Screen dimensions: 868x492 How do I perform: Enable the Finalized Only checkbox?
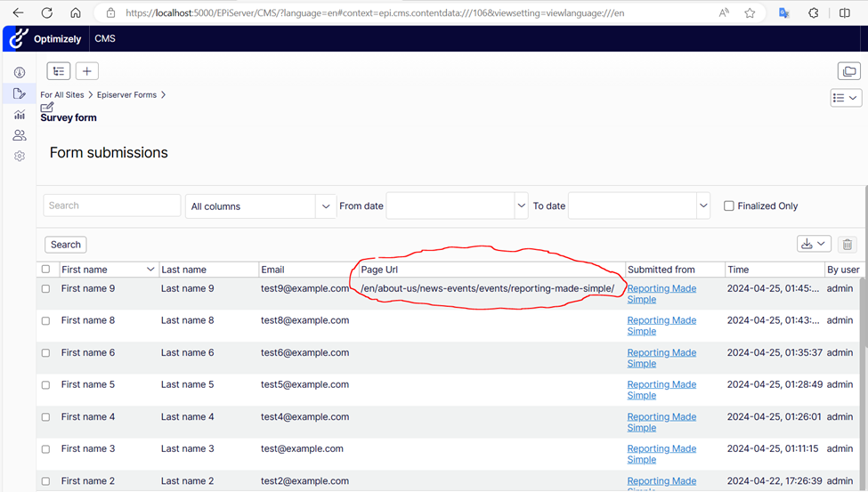click(x=729, y=206)
